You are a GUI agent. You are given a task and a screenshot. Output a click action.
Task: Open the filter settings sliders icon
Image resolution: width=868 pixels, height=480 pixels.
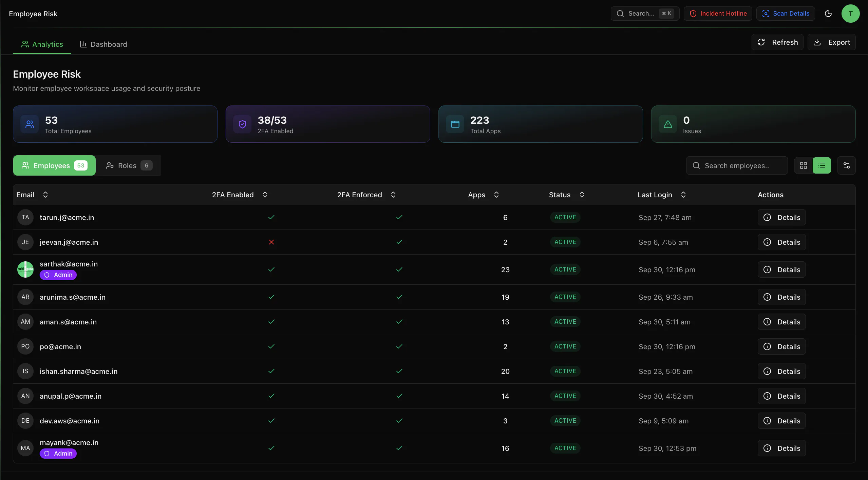[847, 165]
